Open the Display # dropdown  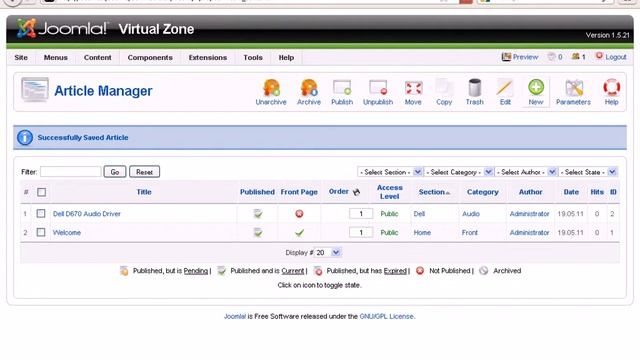click(328, 253)
